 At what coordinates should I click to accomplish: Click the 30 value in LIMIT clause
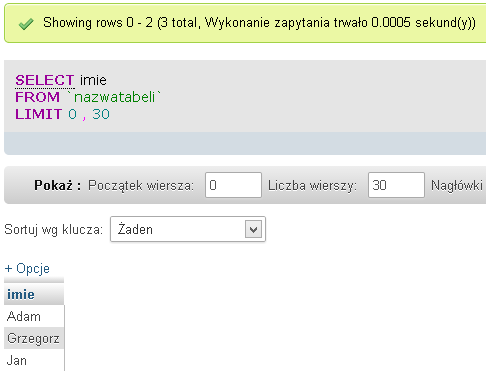click(x=101, y=114)
